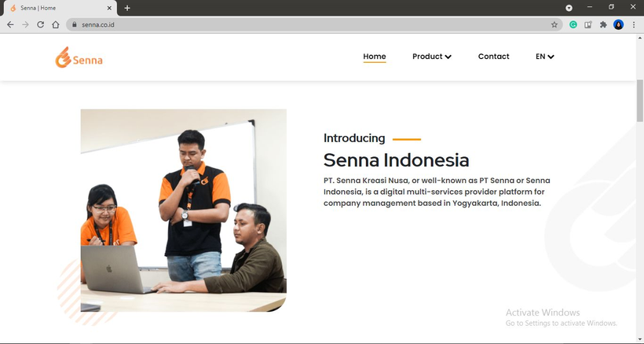Reload the page with refresh icon
This screenshot has height=344, width=644.
(x=40, y=24)
